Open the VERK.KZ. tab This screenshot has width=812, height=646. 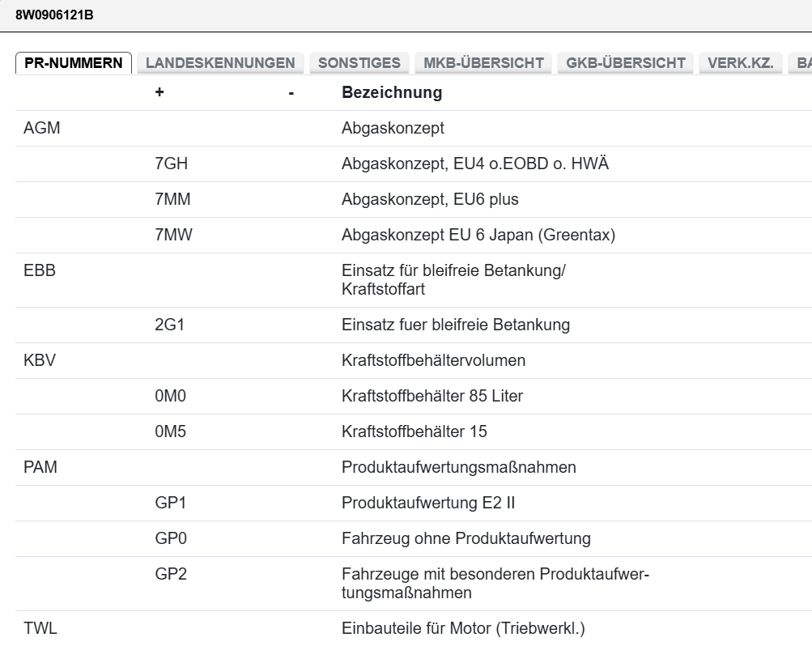coord(740,62)
